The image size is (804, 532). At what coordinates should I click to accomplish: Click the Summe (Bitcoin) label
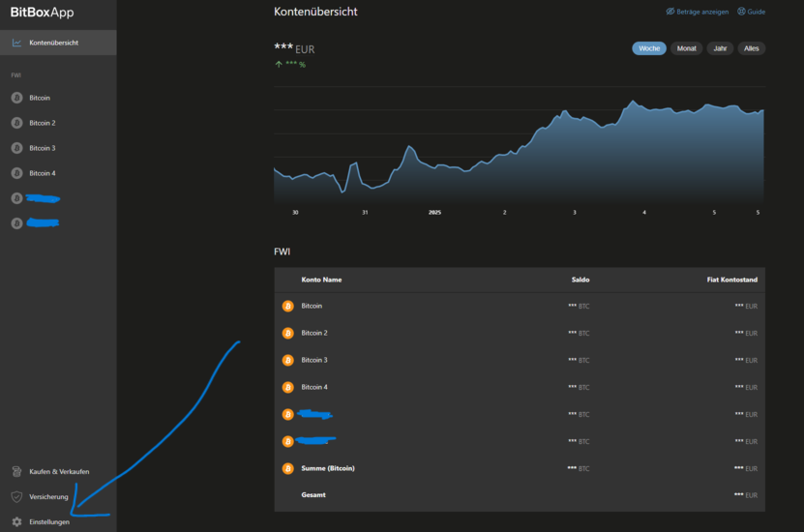click(x=328, y=468)
